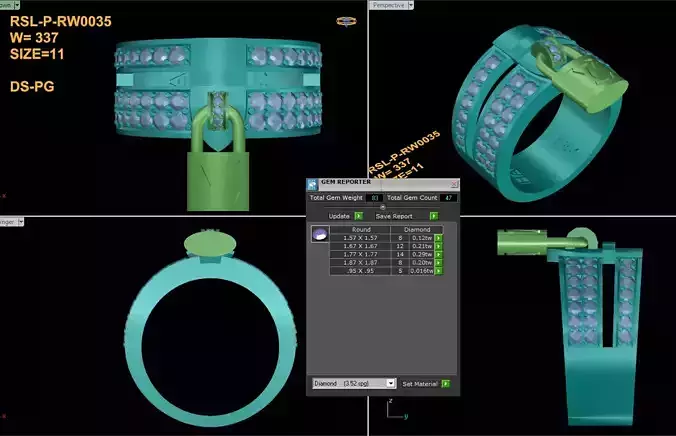Click the Save Report label

coord(394,216)
